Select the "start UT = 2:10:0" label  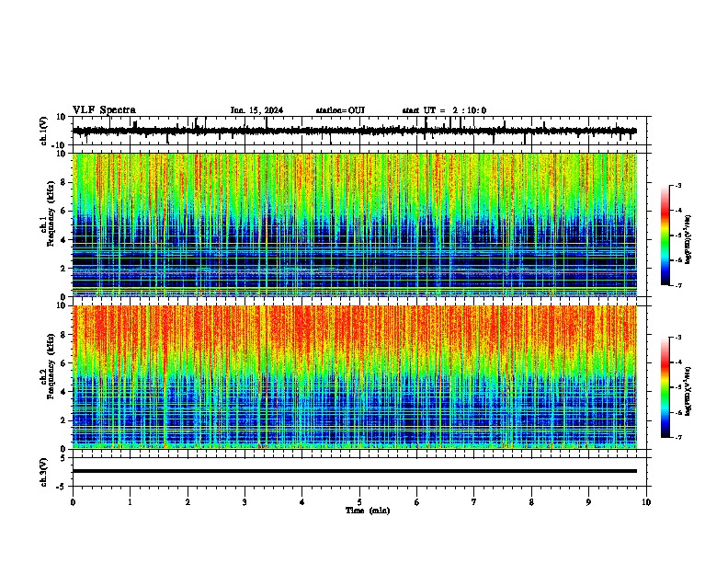pos(444,110)
